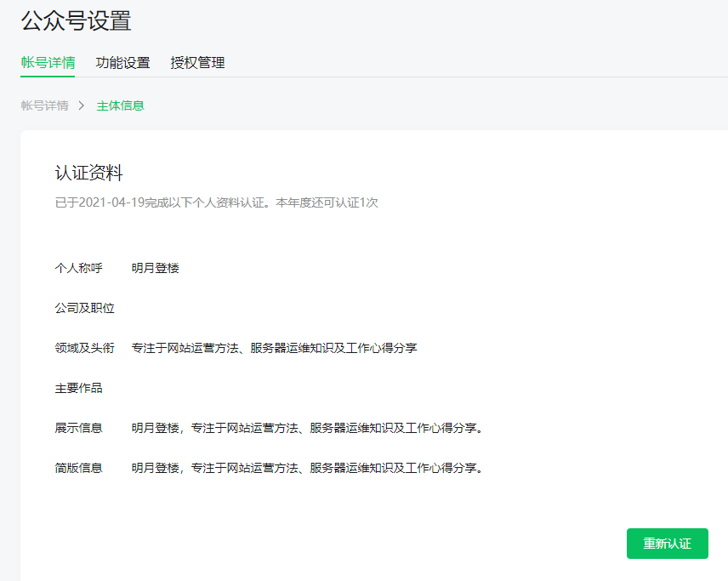Image resolution: width=728 pixels, height=581 pixels.
Task: Click the 展示信息 field label
Action: [x=78, y=428]
